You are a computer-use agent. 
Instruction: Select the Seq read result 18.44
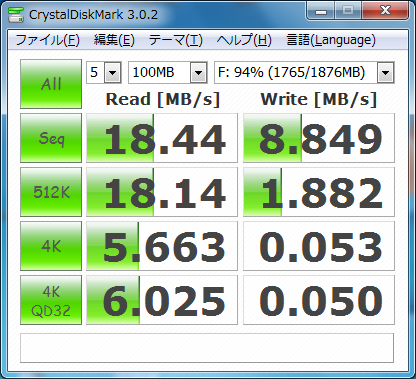click(162, 138)
